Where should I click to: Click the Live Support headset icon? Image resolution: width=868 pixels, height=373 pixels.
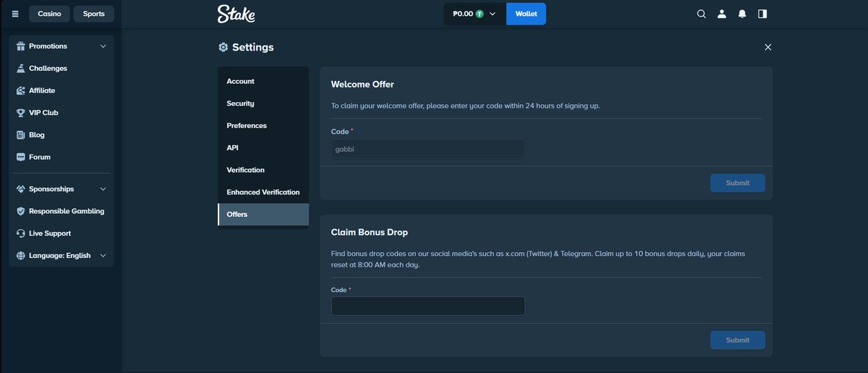tap(21, 233)
